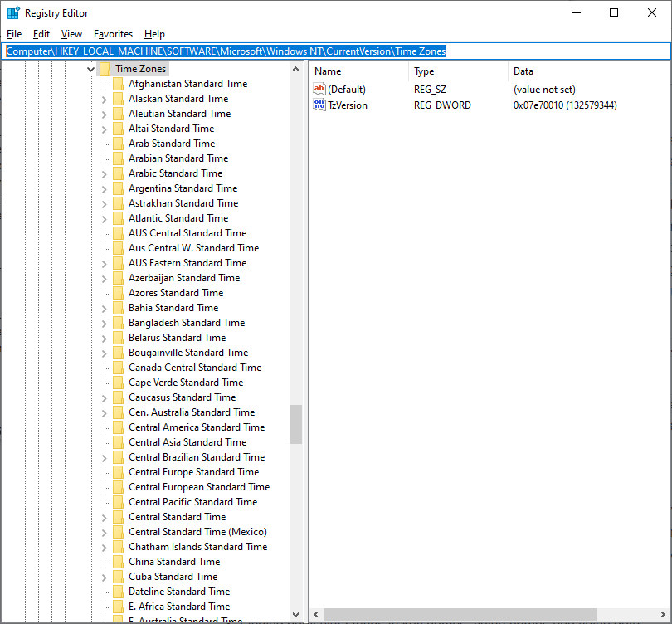Select the Time Zones folder icon
Viewport: 672px width, 624px height.
(105, 69)
